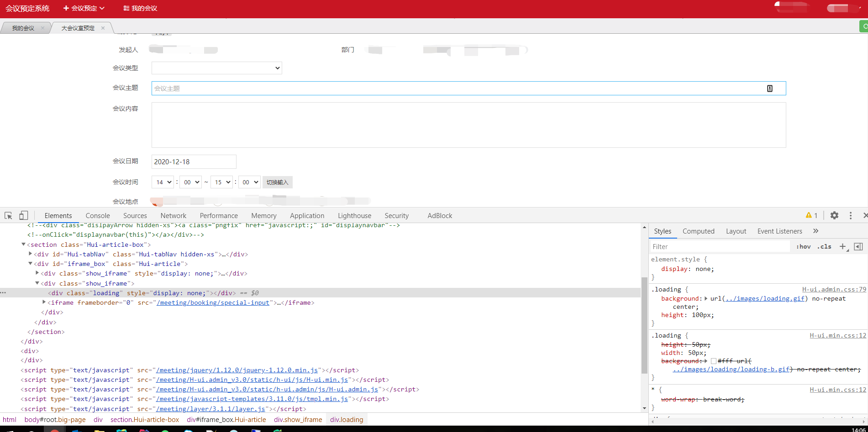This screenshot has height=432, width=868.
Task: Toggle the class editor with .cls button
Action: [824, 246]
